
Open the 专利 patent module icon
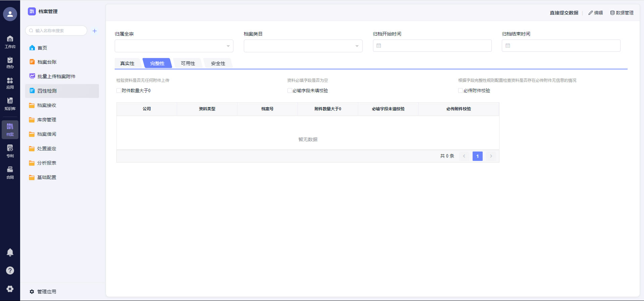(10, 151)
